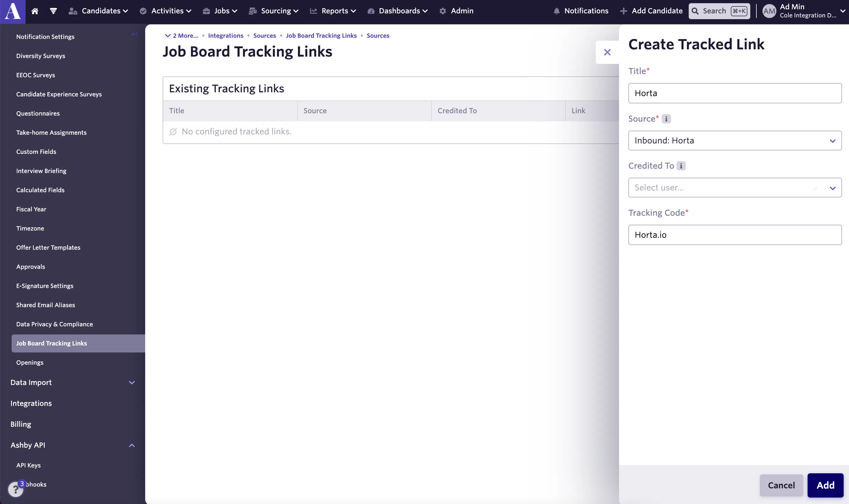Click Add Candidate in navbar

pyautogui.click(x=651, y=11)
